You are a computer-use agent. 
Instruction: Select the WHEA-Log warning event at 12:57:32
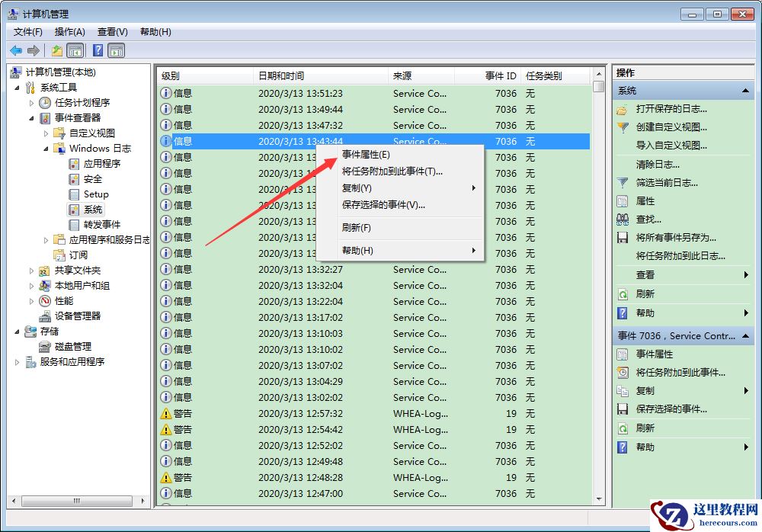click(x=305, y=413)
